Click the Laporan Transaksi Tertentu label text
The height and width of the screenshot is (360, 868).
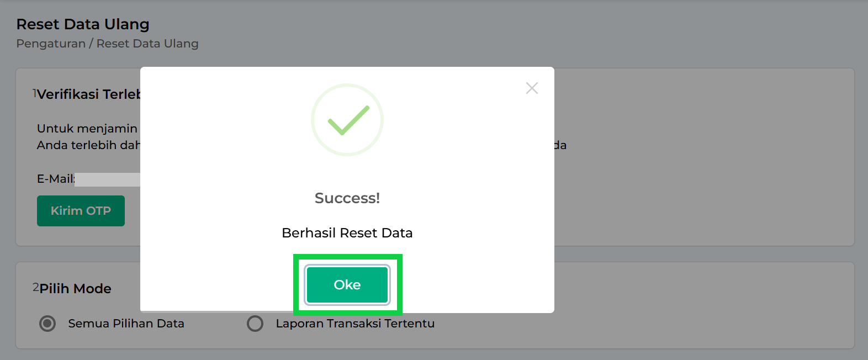355,324
